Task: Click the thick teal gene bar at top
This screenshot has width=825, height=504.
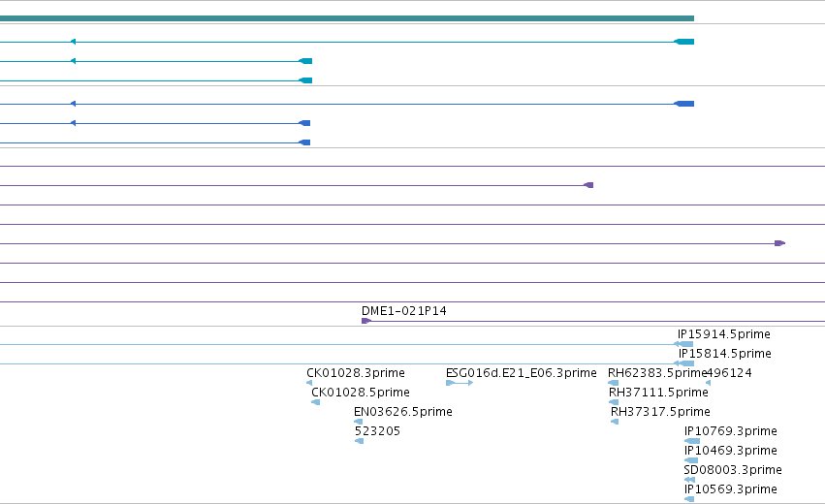Action: (347, 18)
